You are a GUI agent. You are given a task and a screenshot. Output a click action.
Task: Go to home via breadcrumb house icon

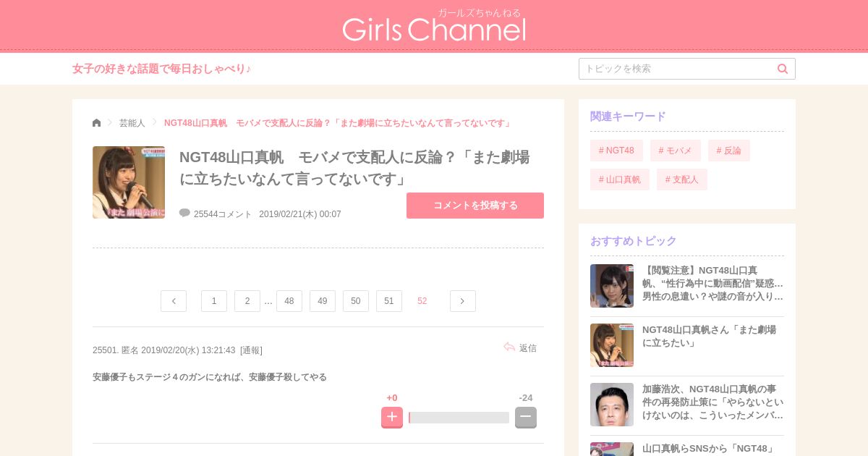(x=97, y=123)
